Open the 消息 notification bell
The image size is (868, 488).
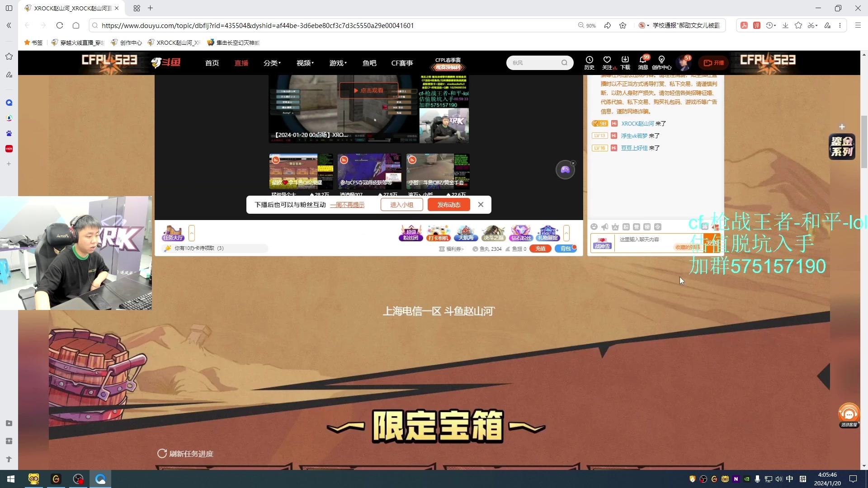coord(642,62)
